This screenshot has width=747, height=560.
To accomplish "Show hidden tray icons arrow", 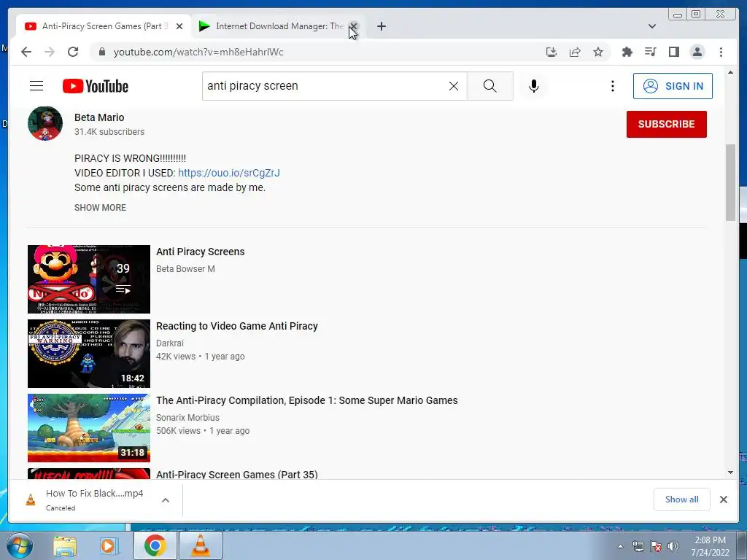I will click(x=620, y=547).
